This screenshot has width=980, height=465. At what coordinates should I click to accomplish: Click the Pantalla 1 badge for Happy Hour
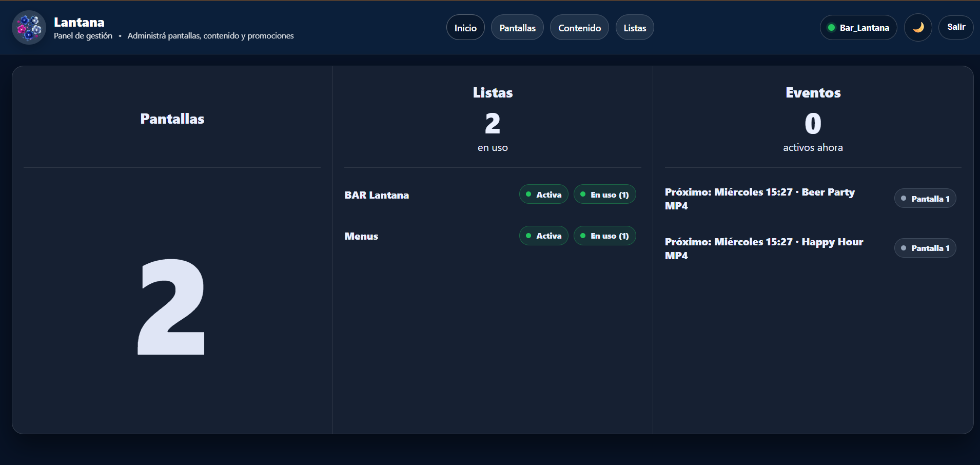pyautogui.click(x=925, y=248)
